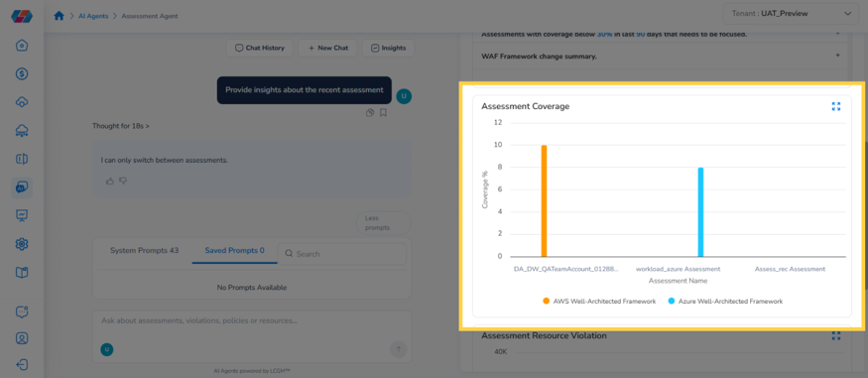The width and height of the screenshot is (868, 378).
Task: Click the Chat History button
Action: (x=260, y=49)
